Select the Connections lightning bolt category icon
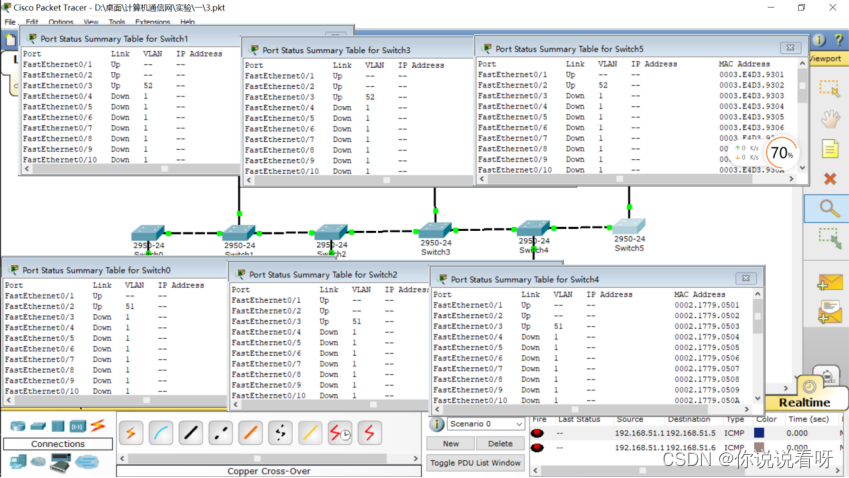849x478 pixels. pos(98,425)
